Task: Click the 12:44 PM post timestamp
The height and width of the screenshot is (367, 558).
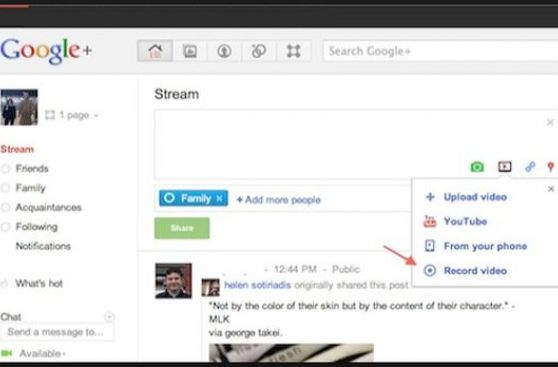Action: [x=295, y=269]
